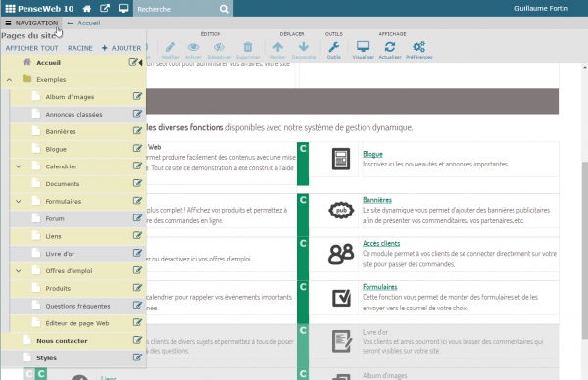Viewport: 588px width, 380px height.
Task: Open the PenseWeb apps grid icon
Action: (10, 8)
